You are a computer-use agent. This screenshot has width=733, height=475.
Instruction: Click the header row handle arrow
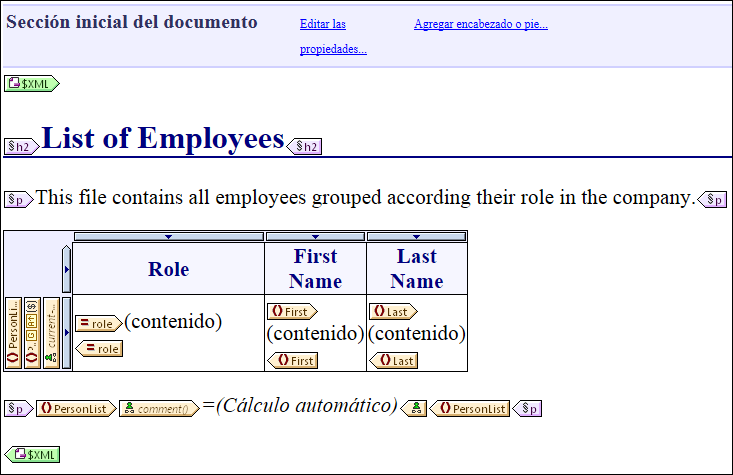click(66, 269)
